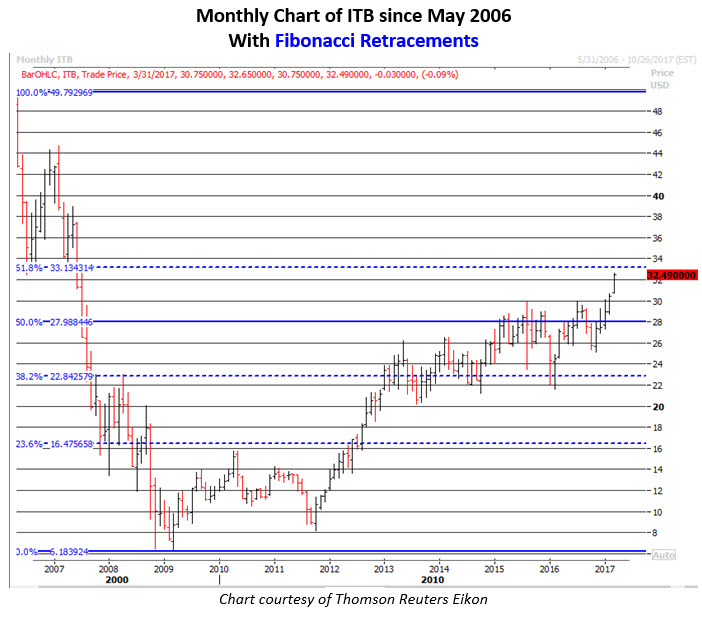Click the 42 price axis label
Screen dimensions: 702x619
[657, 175]
